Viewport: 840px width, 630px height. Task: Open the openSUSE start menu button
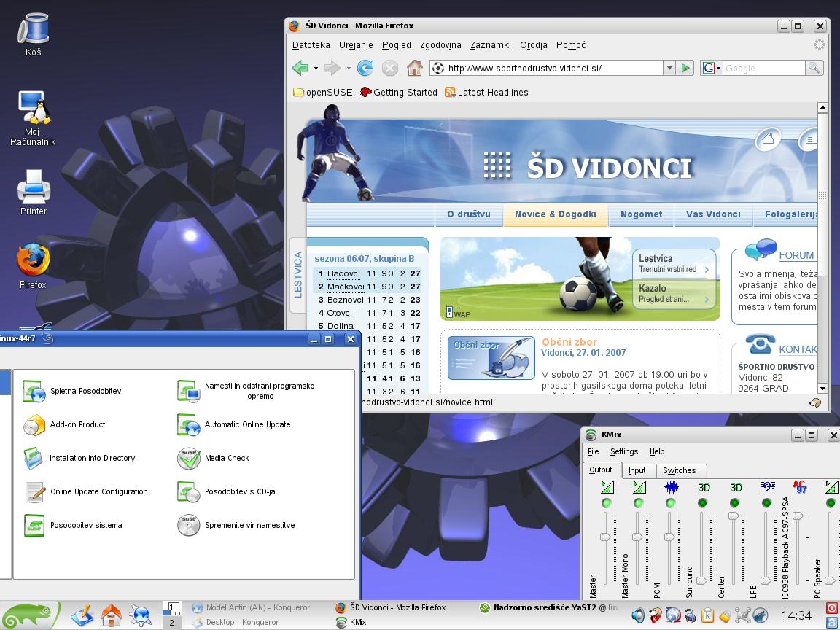[29, 615]
